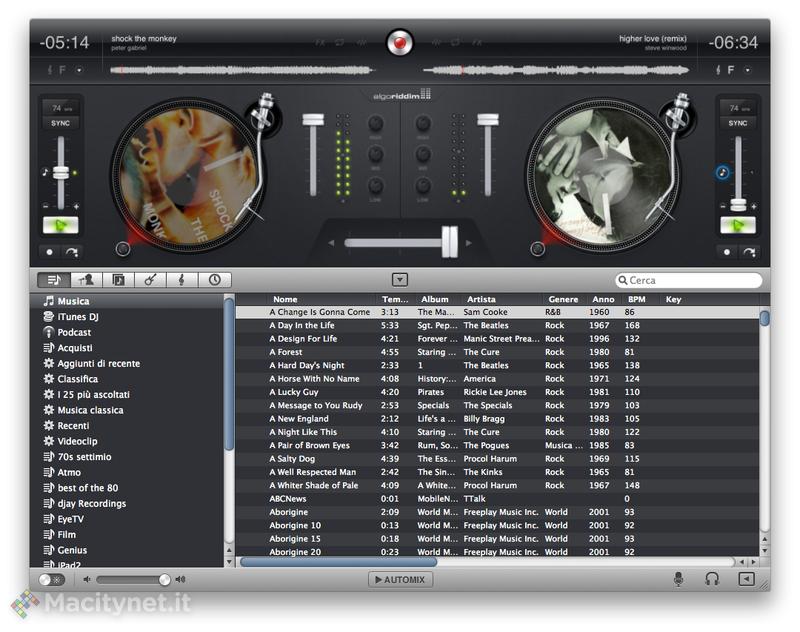Viewport: 800px width, 632px height.
Task: Play the left deck with green button
Action: [61, 225]
